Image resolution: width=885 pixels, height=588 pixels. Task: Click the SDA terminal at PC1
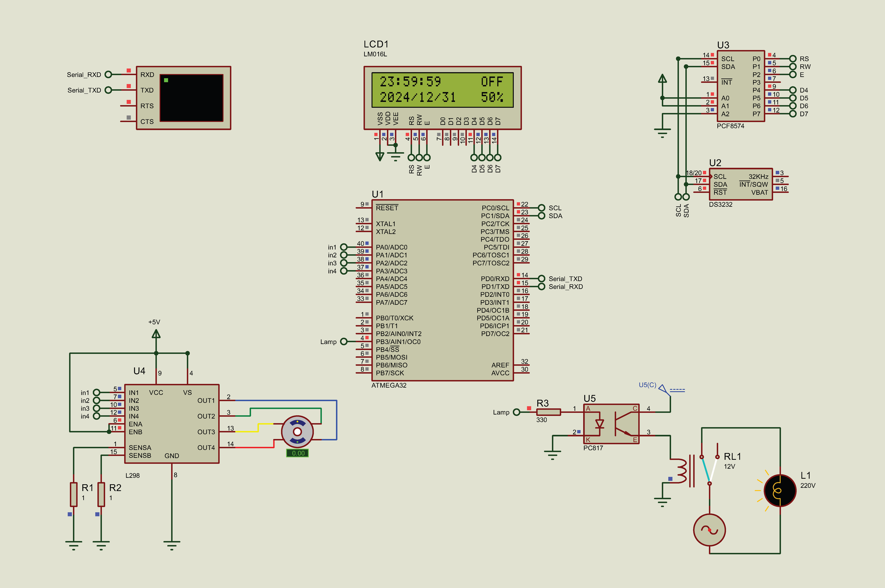tap(541, 216)
